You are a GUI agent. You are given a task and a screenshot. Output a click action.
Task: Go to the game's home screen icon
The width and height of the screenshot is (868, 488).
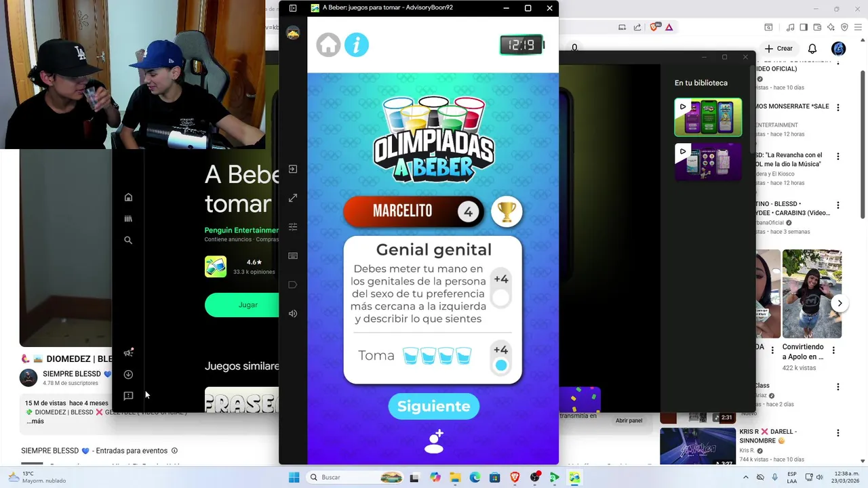[328, 45]
